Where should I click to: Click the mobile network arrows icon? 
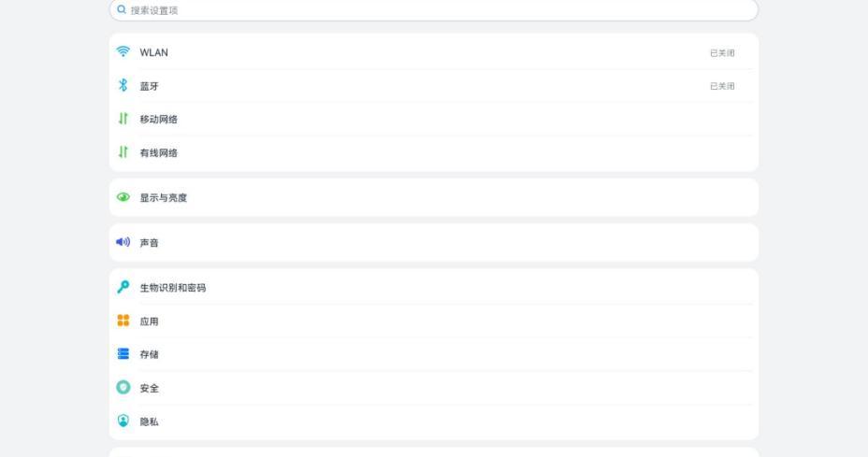click(123, 120)
